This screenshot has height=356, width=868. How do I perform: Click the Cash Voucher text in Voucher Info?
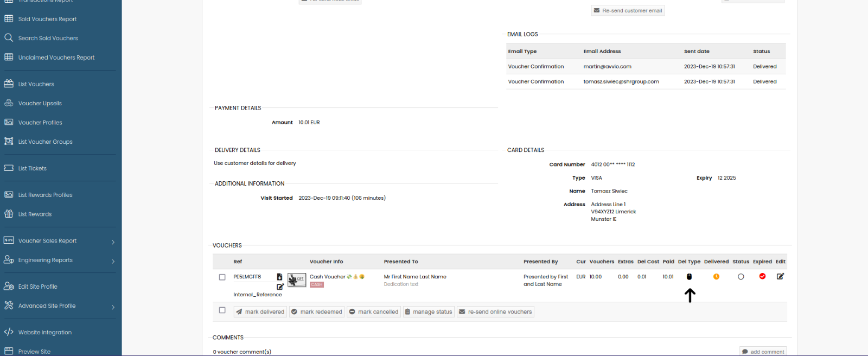pos(327,277)
